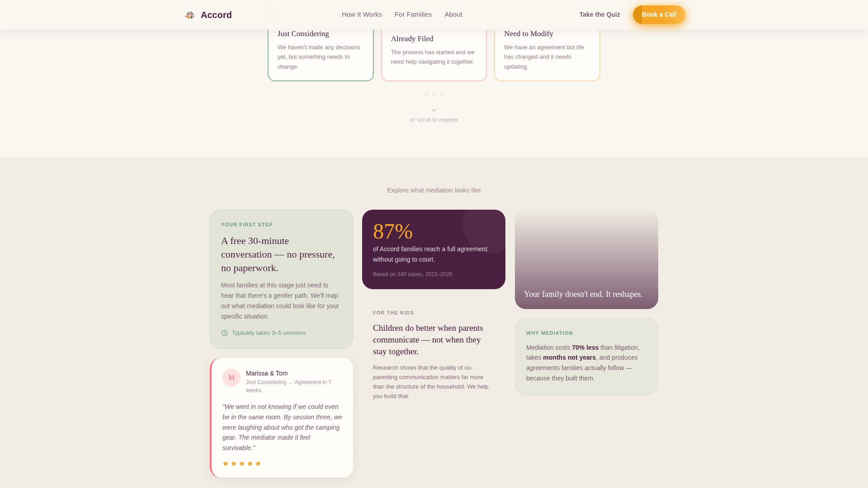
Task: Open the 'How It Works' menu item
Action: [361, 14]
